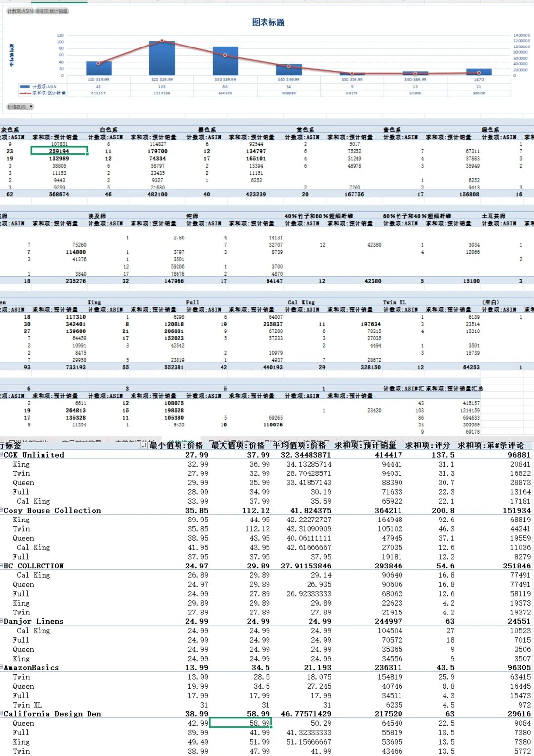Image resolution: width=534 pixels, height=756 pixels.
Task: Select 黑色系 header in color table
Action: (x=207, y=130)
